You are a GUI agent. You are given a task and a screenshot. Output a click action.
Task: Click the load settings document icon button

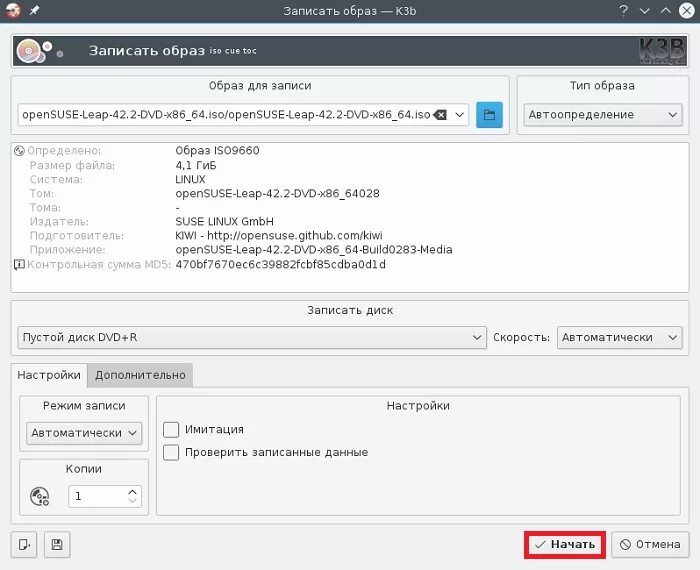(x=24, y=545)
